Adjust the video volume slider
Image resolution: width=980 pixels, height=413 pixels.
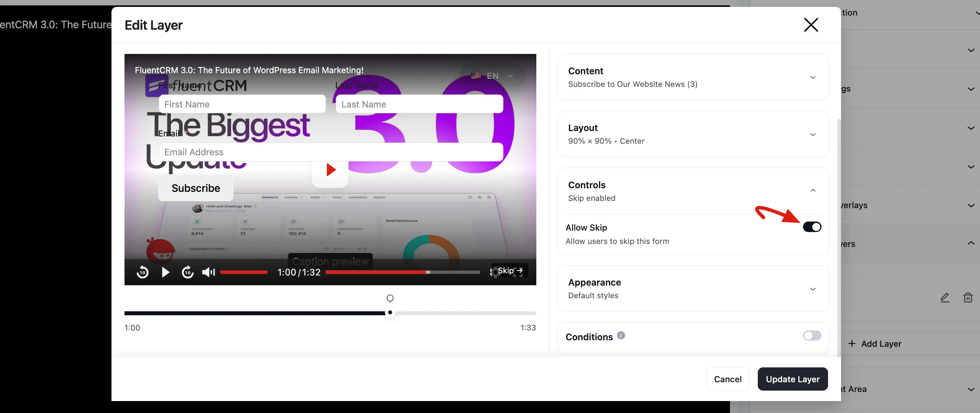[244, 272]
